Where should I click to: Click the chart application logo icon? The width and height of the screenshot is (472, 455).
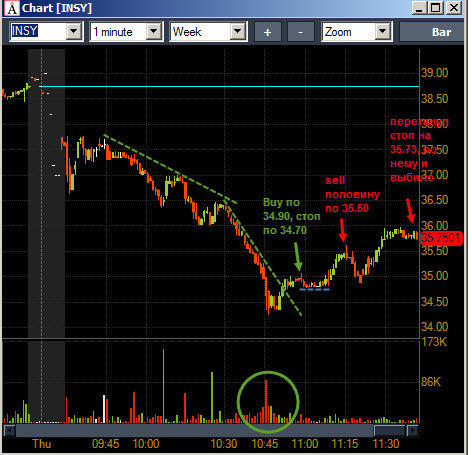pos(12,8)
